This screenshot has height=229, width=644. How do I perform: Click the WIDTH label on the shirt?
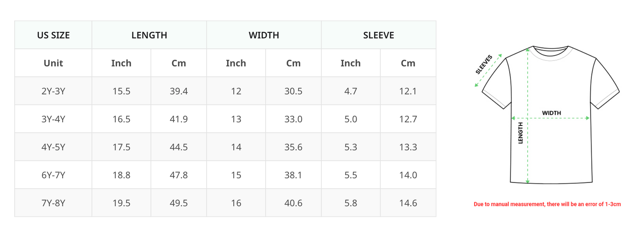point(551,113)
